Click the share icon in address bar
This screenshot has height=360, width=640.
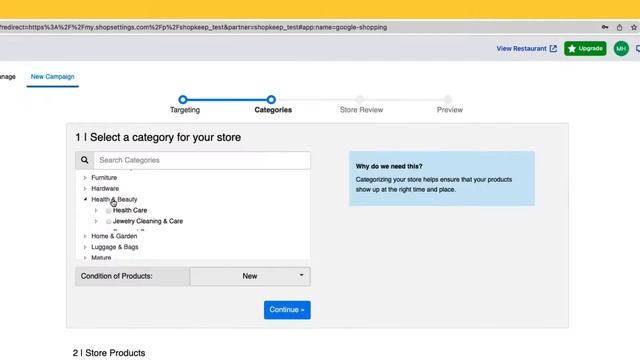point(619,27)
